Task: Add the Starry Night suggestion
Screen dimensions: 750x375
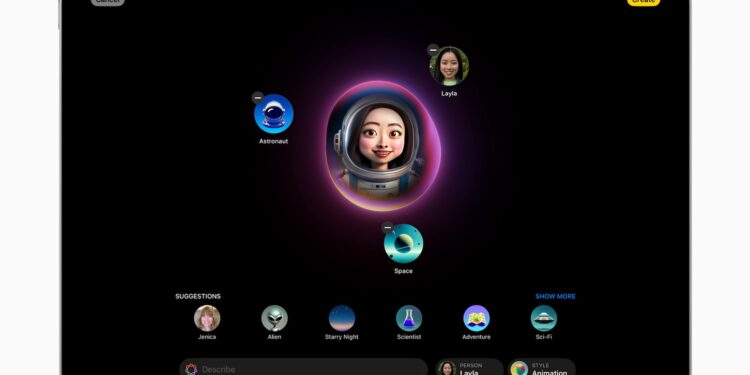Action: (x=342, y=318)
